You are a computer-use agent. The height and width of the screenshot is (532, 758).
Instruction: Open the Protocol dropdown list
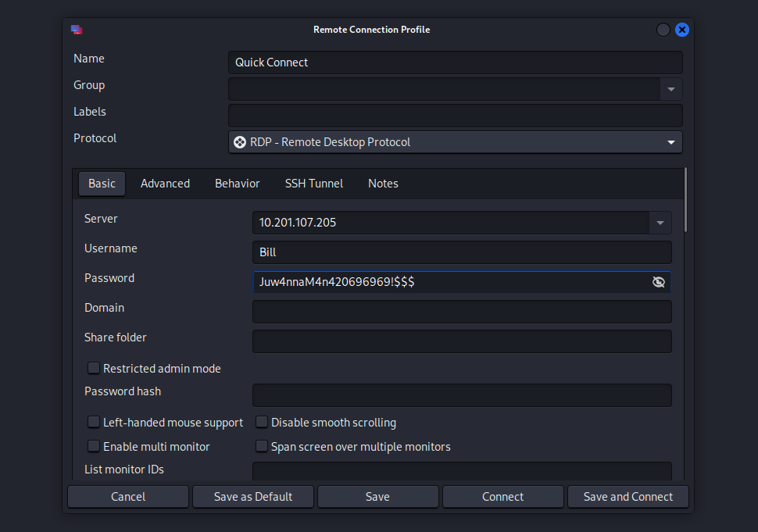click(670, 142)
